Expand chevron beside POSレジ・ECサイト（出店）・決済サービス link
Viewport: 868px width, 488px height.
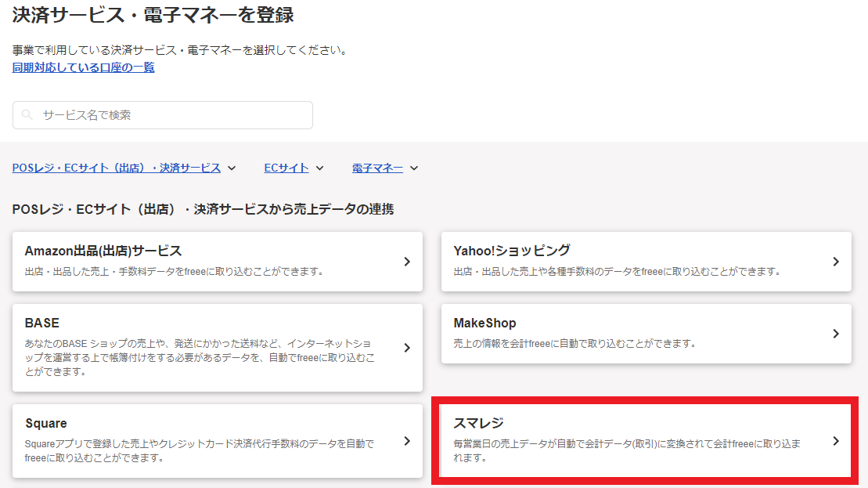(232, 168)
